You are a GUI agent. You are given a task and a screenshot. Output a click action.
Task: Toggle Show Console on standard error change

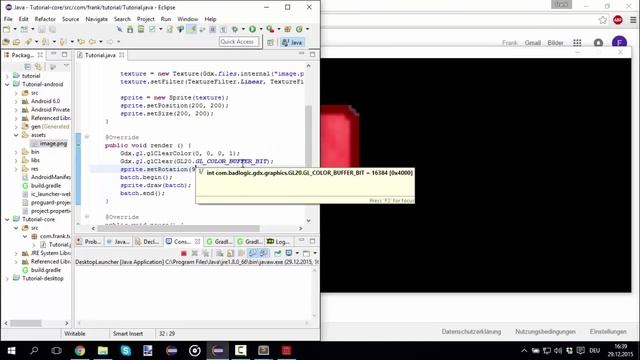tap(264, 253)
